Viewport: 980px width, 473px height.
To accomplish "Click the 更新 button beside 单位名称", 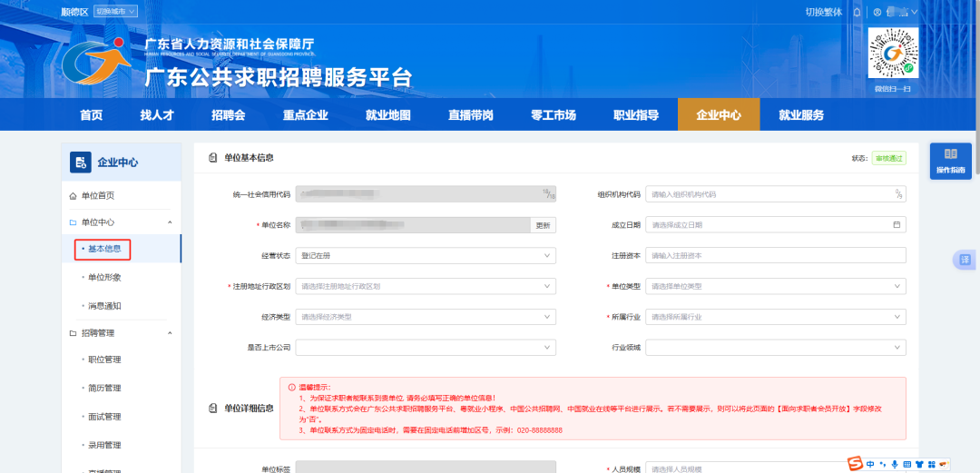I will pyautogui.click(x=543, y=225).
